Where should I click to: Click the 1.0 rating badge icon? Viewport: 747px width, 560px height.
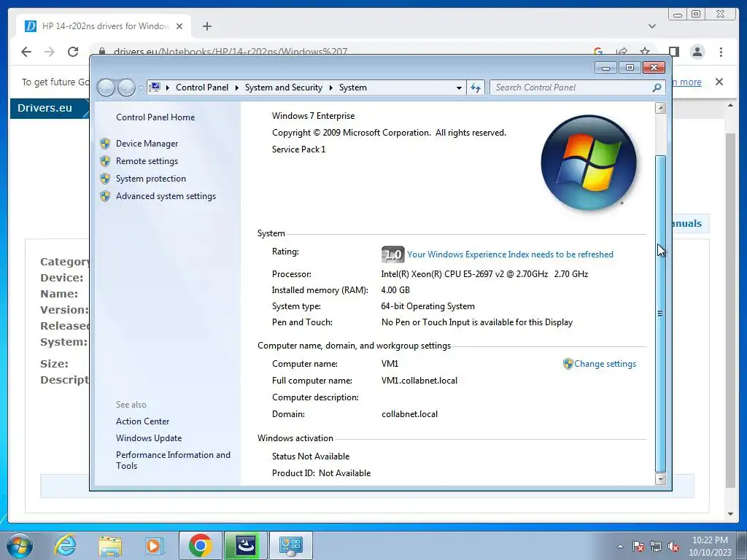tap(393, 254)
